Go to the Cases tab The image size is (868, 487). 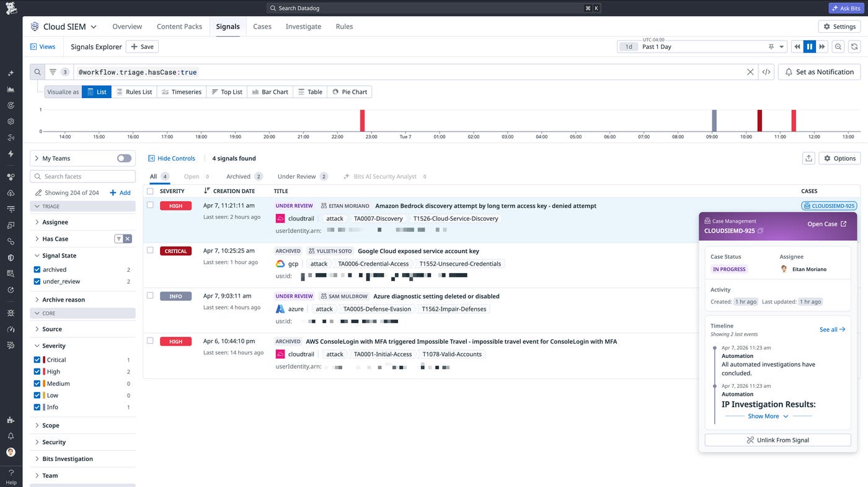click(x=262, y=27)
